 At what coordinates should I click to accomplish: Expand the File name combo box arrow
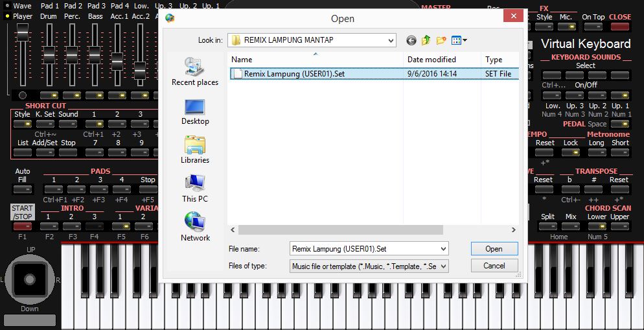tap(443, 248)
